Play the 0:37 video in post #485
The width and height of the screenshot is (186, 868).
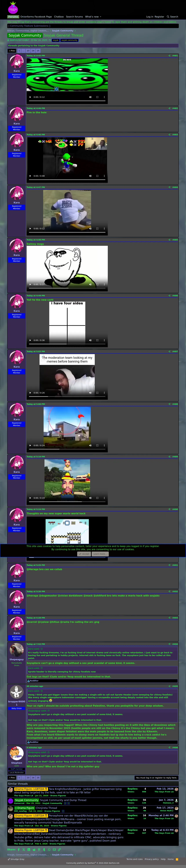tap(30, 284)
